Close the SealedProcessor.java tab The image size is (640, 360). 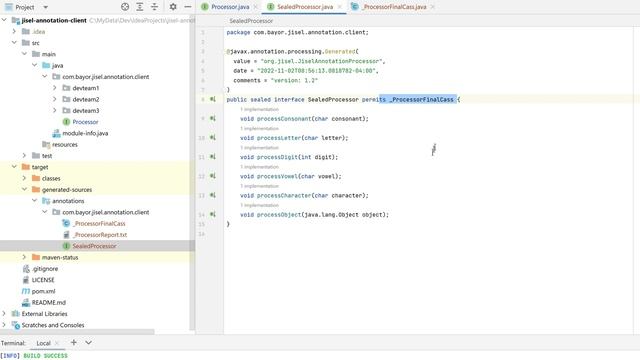tap(340, 7)
